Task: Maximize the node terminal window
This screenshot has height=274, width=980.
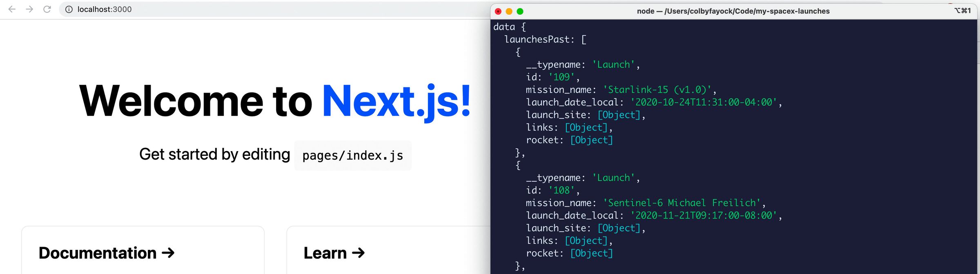Action: click(520, 11)
